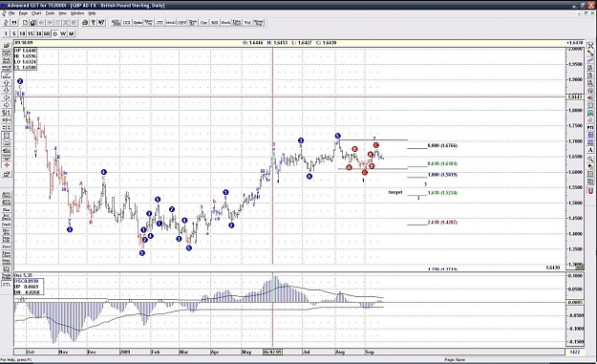Screen dimensions: 597x364
Task: Click the context help arrow icon
Action: (x=101, y=23)
